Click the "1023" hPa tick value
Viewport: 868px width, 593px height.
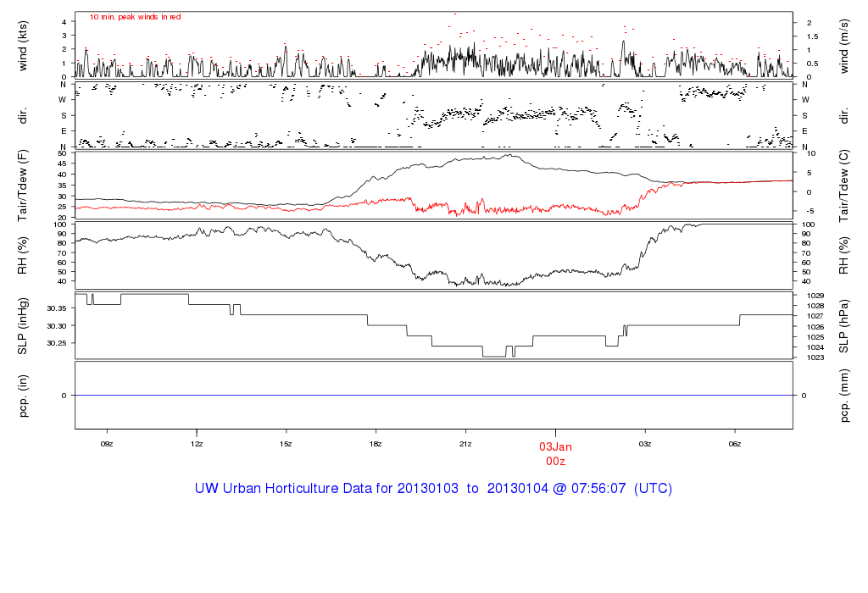(x=815, y=357)
